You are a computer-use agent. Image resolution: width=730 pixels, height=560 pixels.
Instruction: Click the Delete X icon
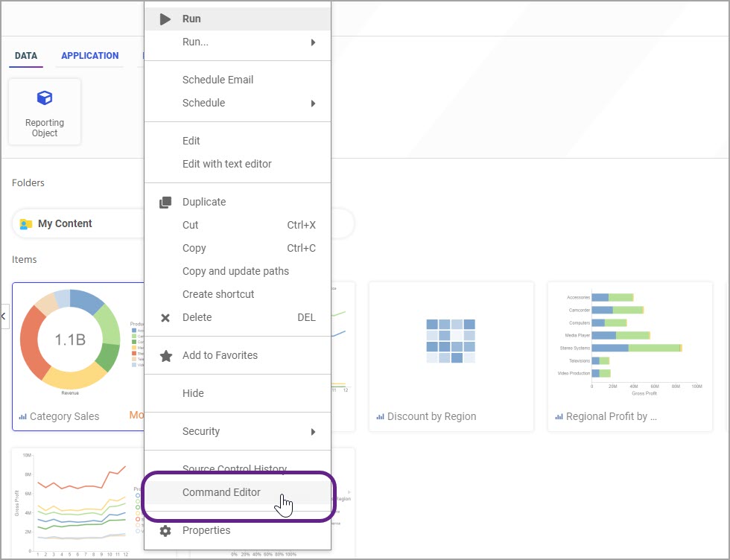pos(165,318)
